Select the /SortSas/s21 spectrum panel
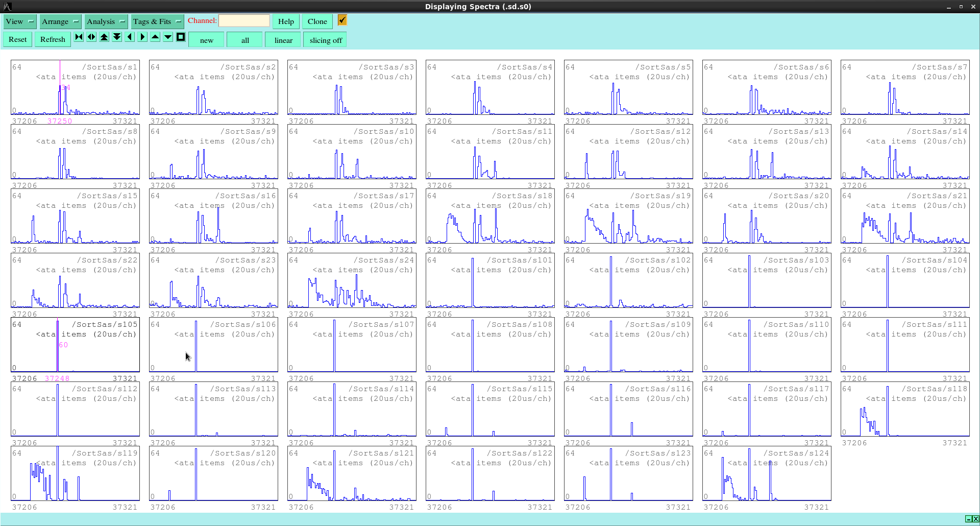Screen dimensions: 980x526 (905, 216)
